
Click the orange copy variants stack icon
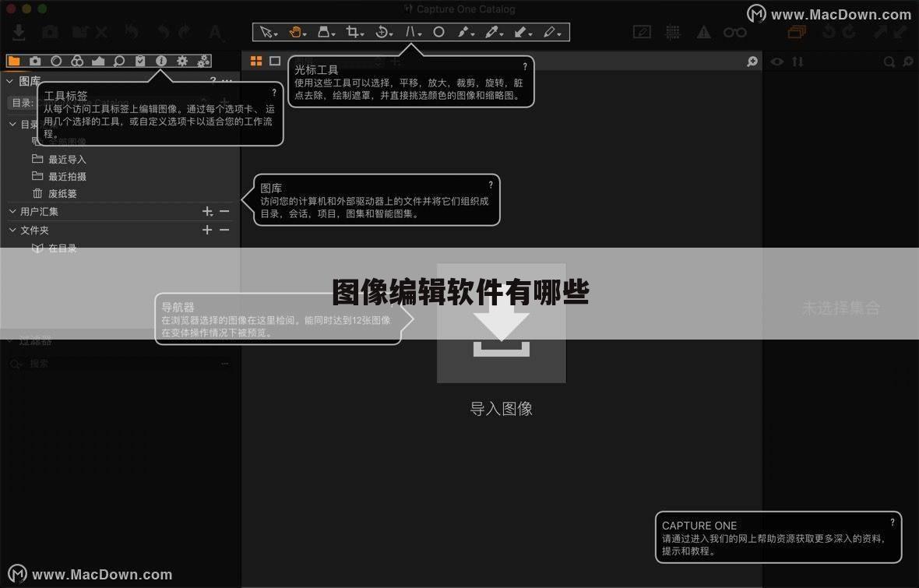coord(797,32)
